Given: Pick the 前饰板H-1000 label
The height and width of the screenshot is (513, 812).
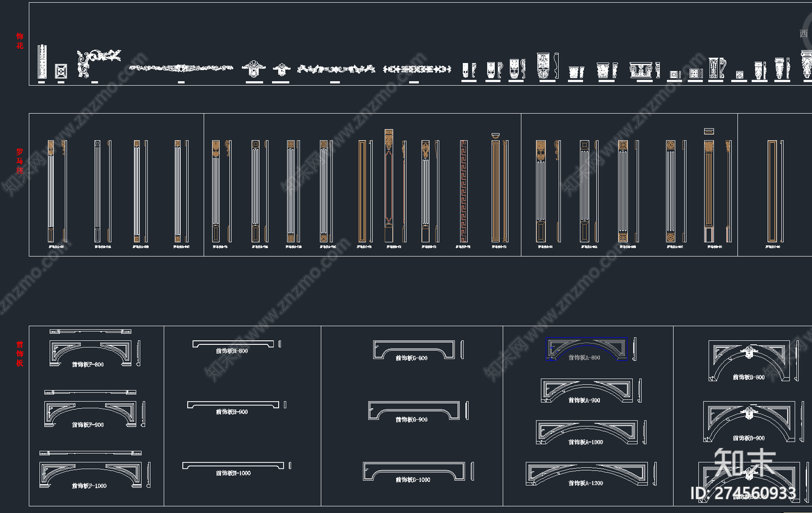Looking at the screenshot, I should tap(233, 473).
